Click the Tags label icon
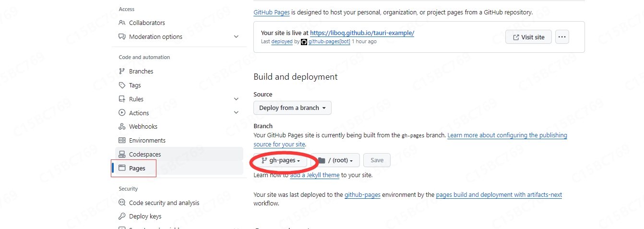 tap(122, 85)
